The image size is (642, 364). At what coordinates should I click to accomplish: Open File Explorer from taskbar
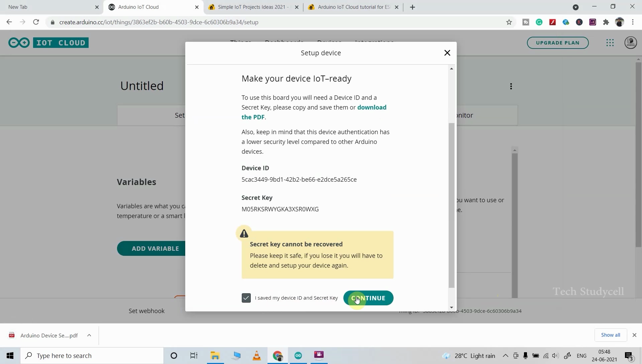(x=215, y=356)
